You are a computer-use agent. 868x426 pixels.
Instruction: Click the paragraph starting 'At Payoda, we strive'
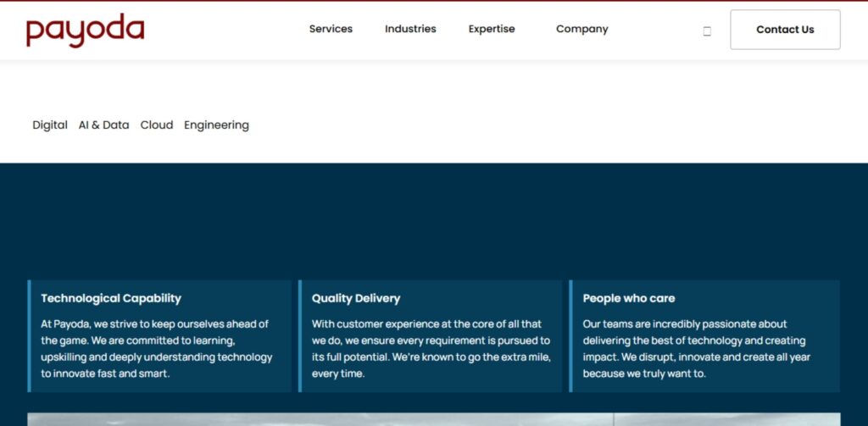coord(157,349)
